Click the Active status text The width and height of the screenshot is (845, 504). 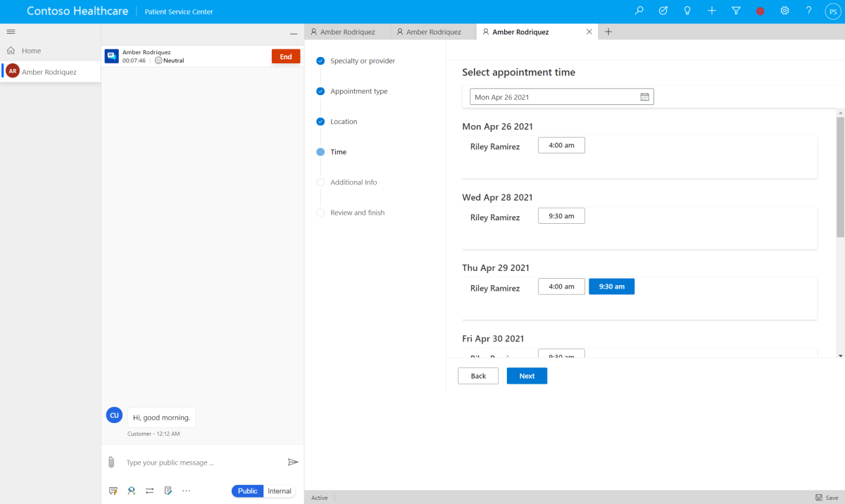pos(320,498)
